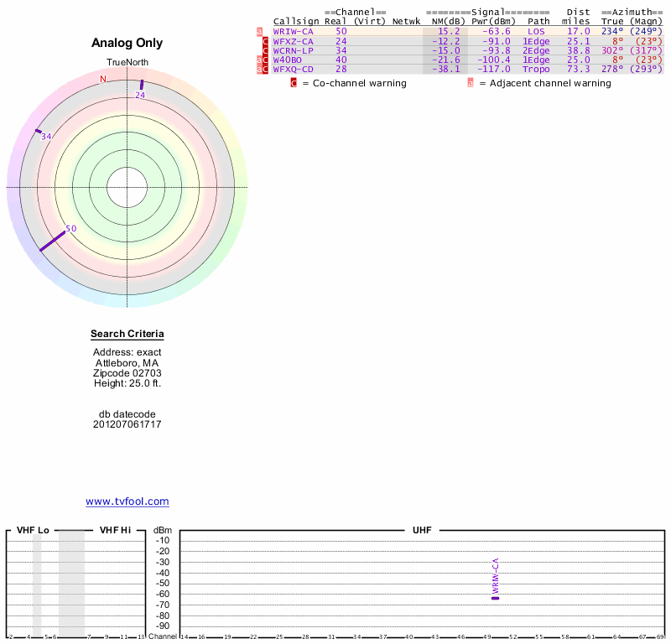Click the co-channel warning icon beside WFXZ-CA
Screen dimensions: 671x644
(x=266, y=41)
